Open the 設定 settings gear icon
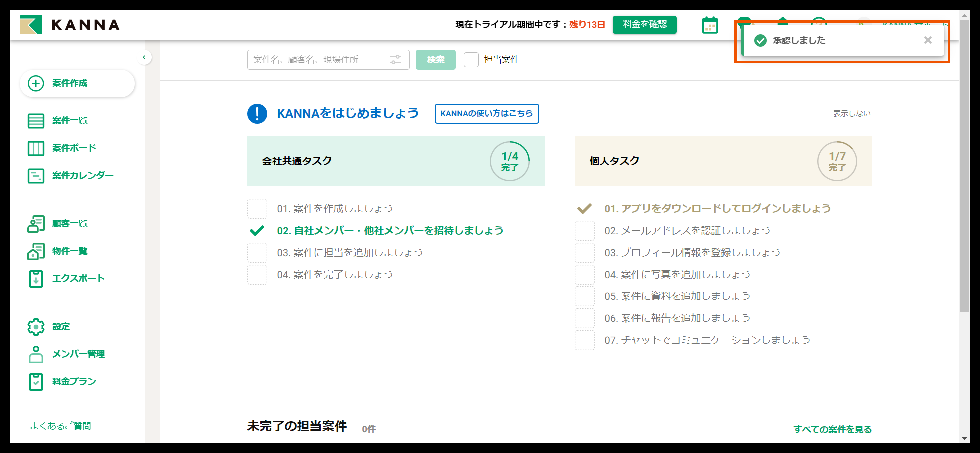The width and height of the screenshot is (980, 453). click(x=35, y=326)
